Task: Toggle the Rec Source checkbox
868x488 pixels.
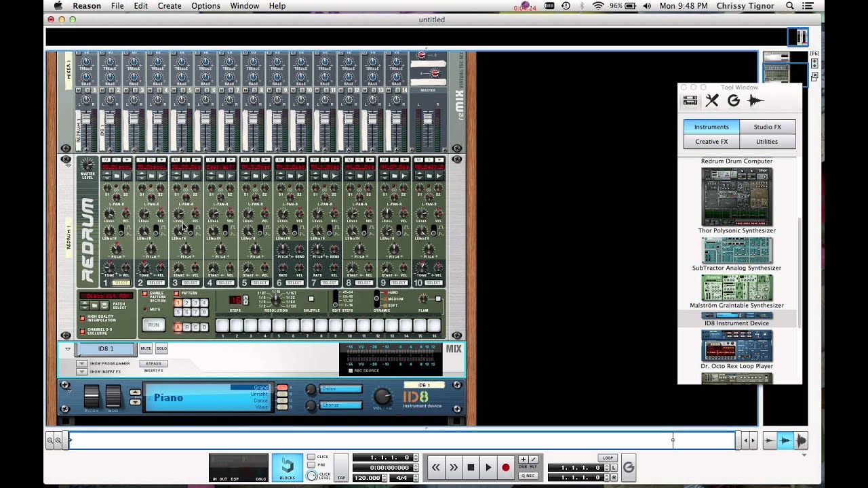Action: pos(350,371)
